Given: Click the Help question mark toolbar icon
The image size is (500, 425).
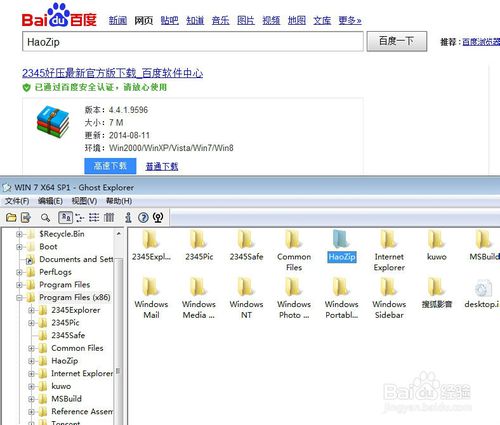Looking at the screenshot, I should pos(143,218).
